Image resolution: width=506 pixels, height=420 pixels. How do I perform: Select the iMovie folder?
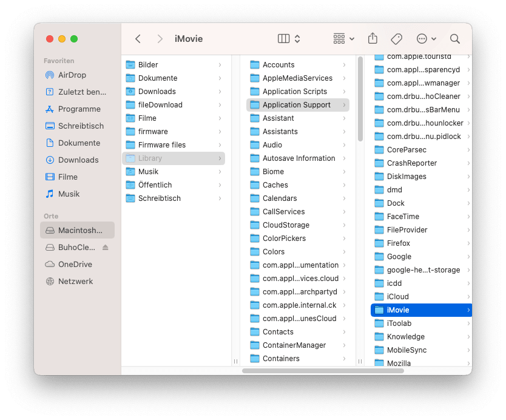(x=422, y=310)
